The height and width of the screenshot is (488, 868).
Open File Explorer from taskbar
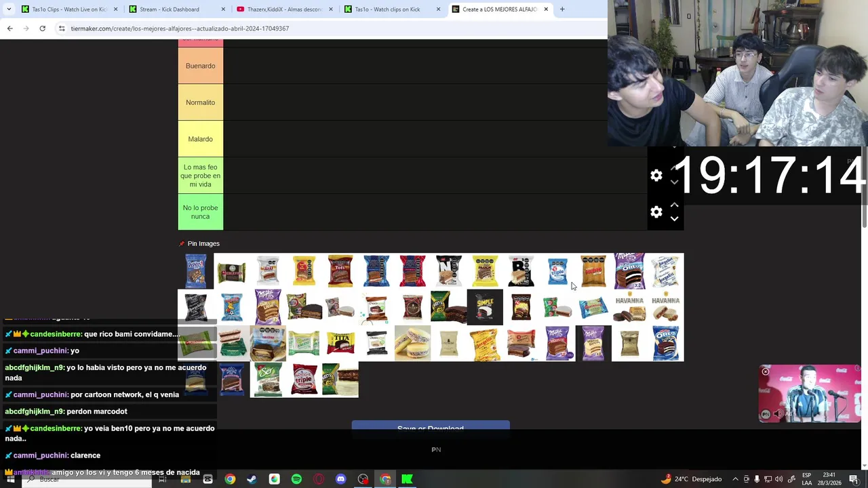tap(185, 479)
